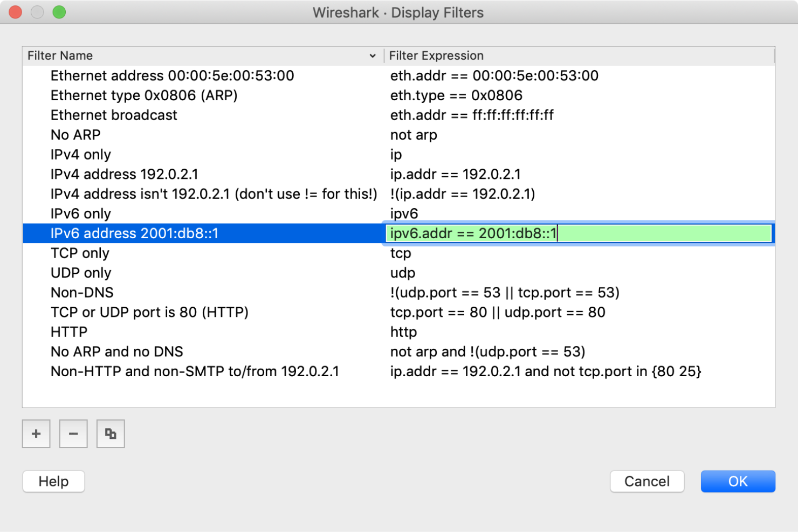
Task: Select the "Ethernet broadcast" filter row
Action: coord(113,115)
